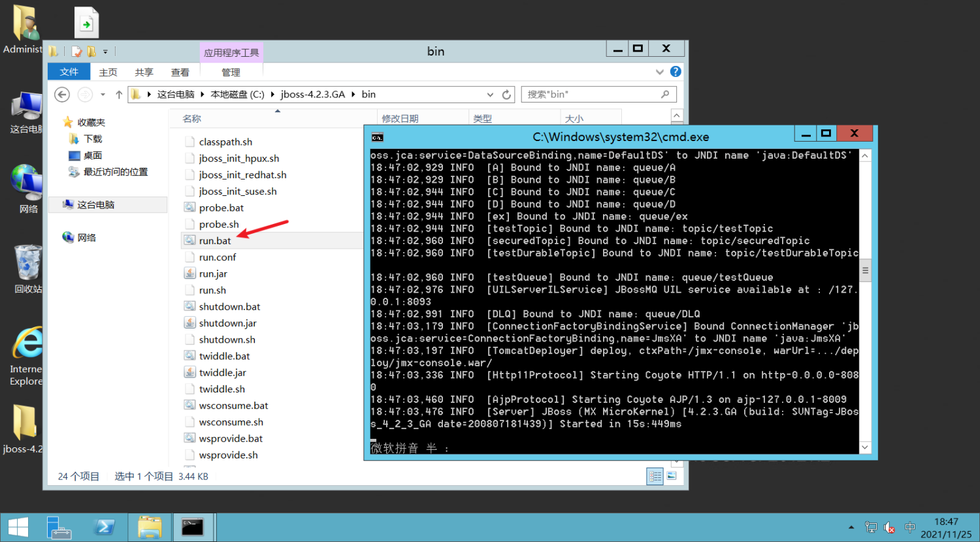This screenshot has width=980, height=542.
Task: Click the cmd window scrollbar thumb
Action: (x=865, y=270)
